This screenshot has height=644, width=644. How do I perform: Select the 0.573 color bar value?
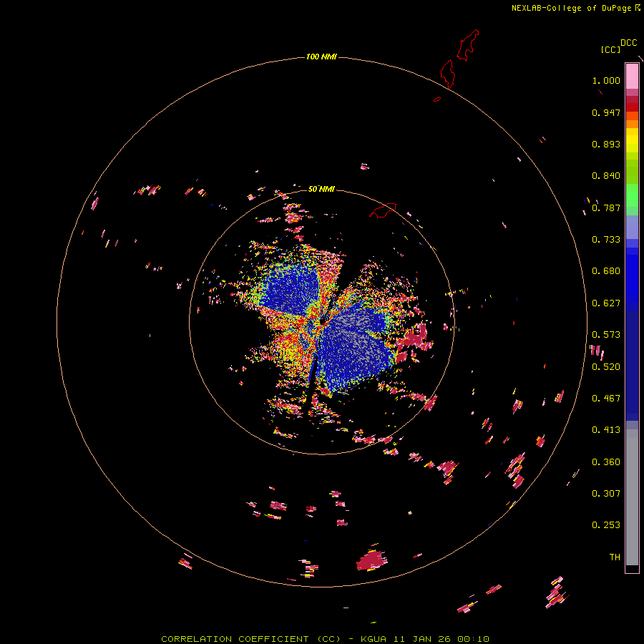point(606,335)
